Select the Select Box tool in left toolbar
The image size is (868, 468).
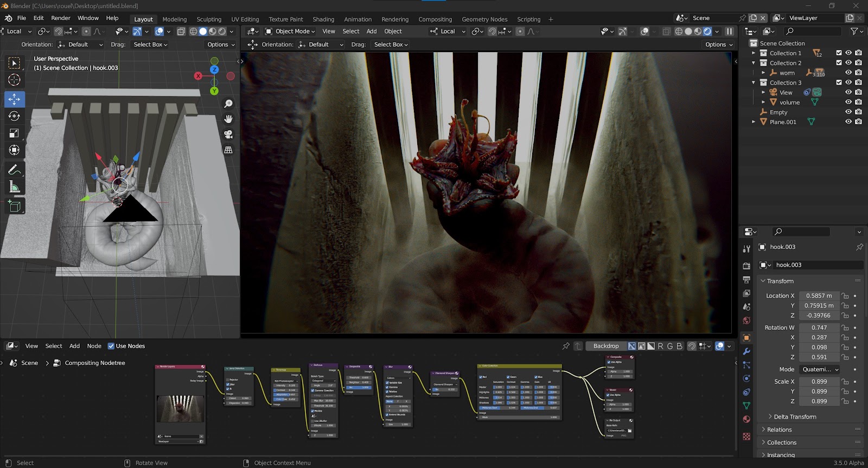15,63
